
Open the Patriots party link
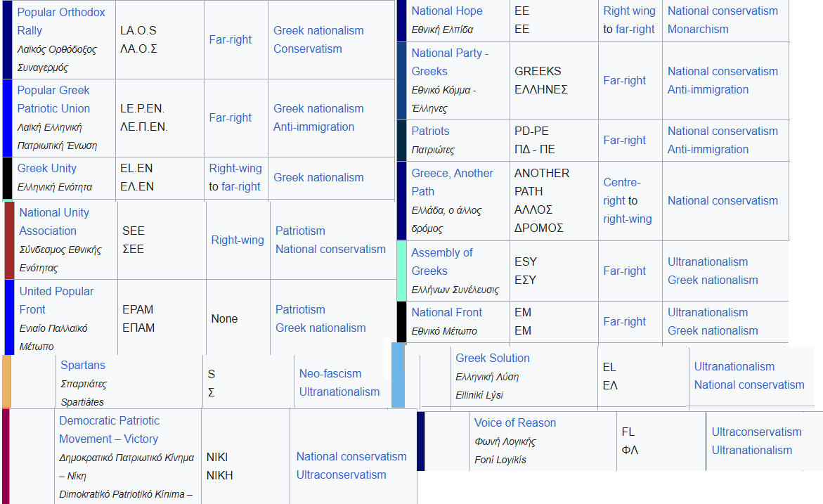point(430,131)
